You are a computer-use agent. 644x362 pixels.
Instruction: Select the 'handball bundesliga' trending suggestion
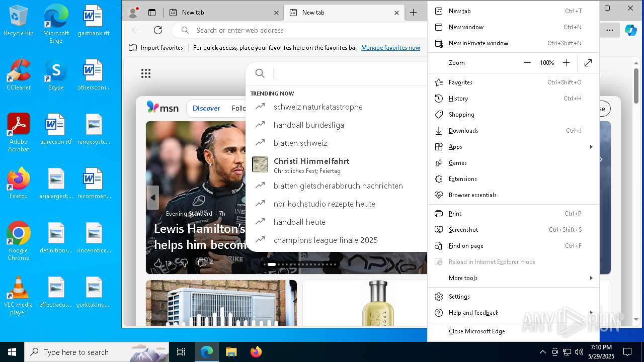point(337,125)
